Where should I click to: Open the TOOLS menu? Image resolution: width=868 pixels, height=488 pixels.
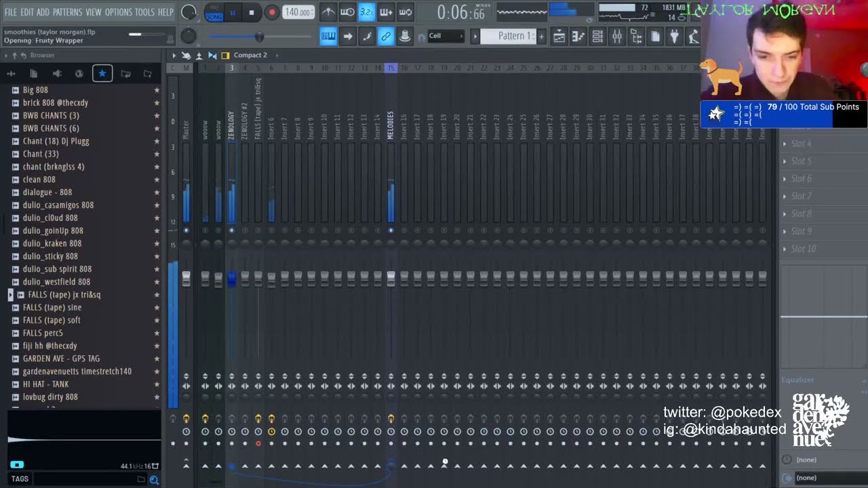(x=144, y=12)
